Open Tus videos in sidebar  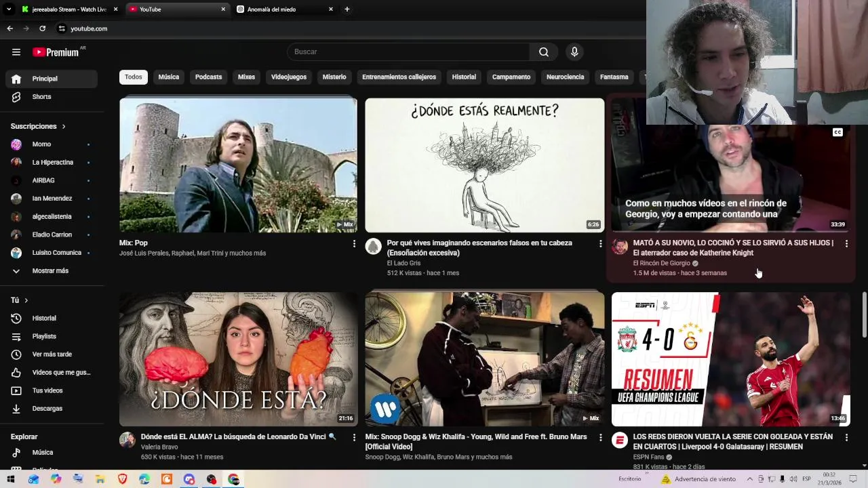pyautogui.click(x=52, y=390)
